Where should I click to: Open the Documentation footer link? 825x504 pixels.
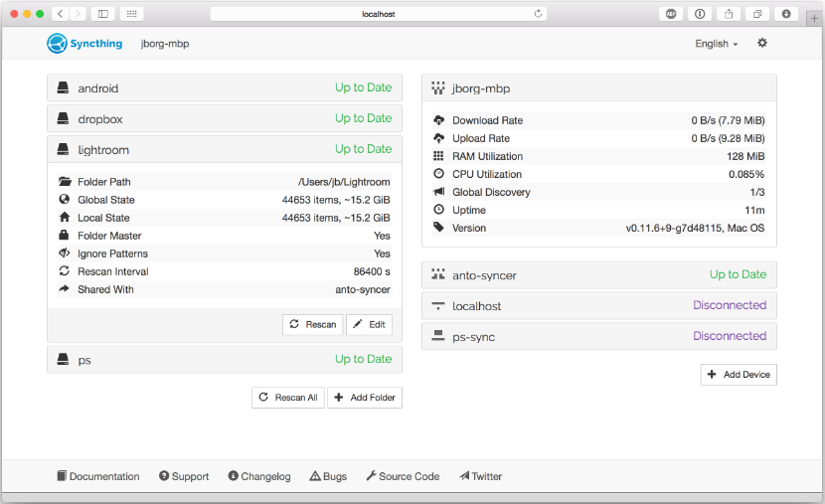pyautogui.click(x=98, y=476)
